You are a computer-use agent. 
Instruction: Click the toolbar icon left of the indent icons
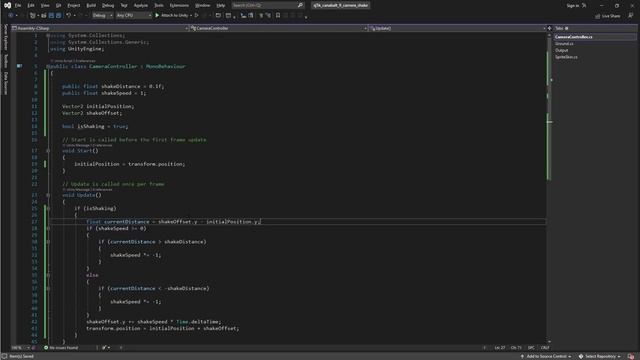tap(229, 16)
